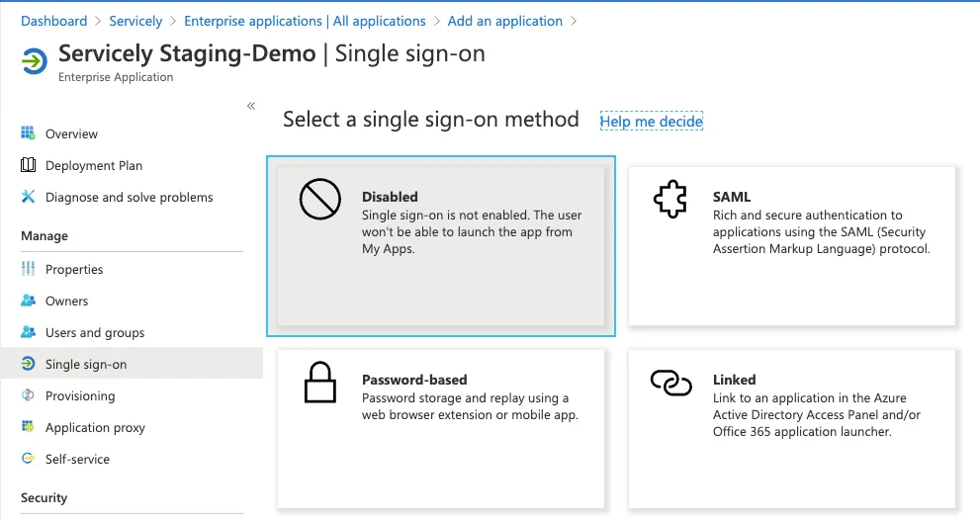Select Single sign-on in the sidebar
The height and width of the screenshot is (520, 980).
132,364
